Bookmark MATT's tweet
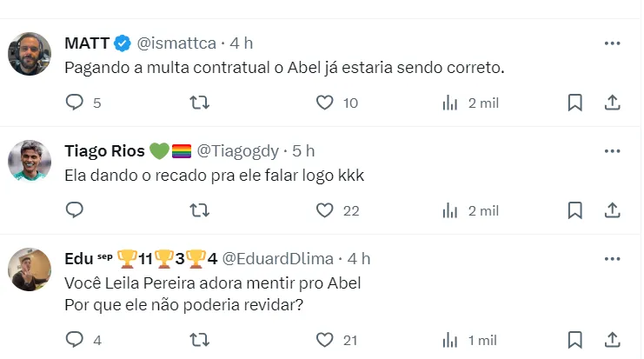This screenshot has height=359, width=644. click(574, 103)
